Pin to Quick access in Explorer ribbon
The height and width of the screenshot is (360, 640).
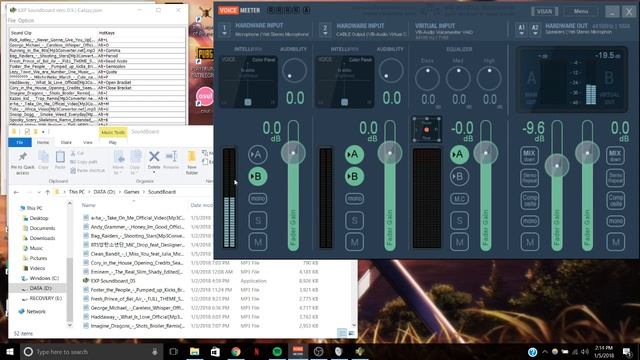point(23,163)
